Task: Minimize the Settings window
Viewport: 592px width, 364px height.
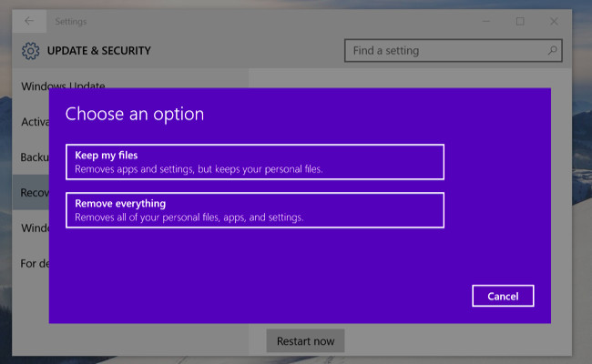Action: [x=486, y=22]
